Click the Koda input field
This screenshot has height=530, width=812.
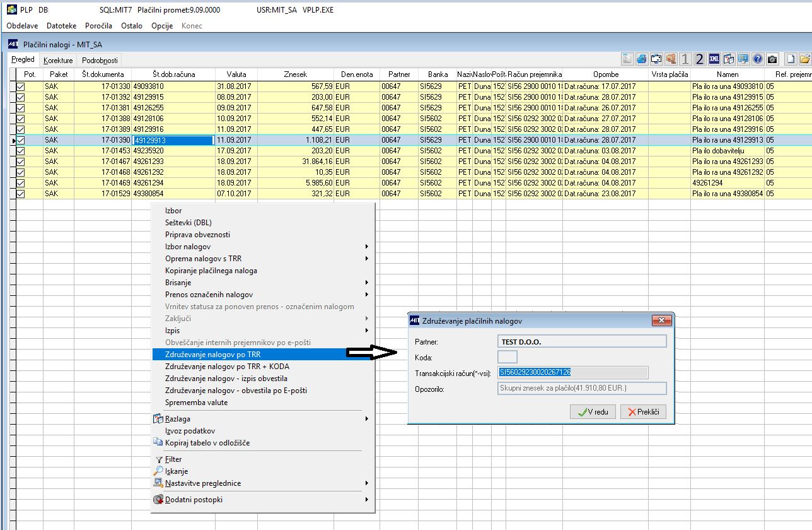coord(507,357)
